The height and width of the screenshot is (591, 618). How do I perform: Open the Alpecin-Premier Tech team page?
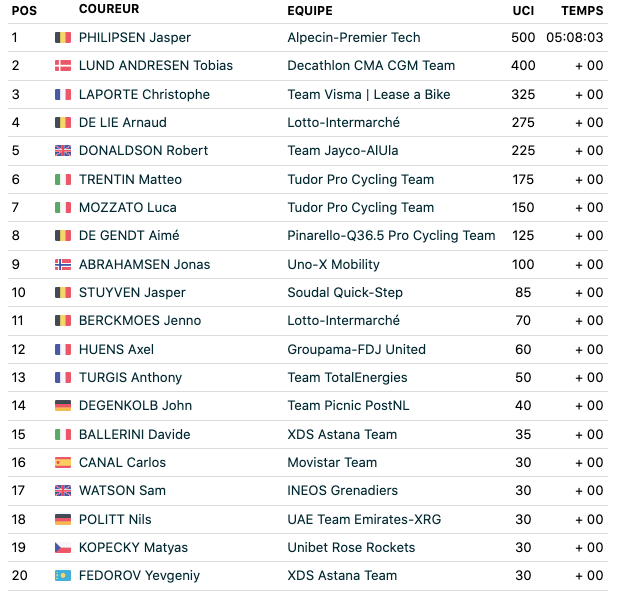coord(353,38)
